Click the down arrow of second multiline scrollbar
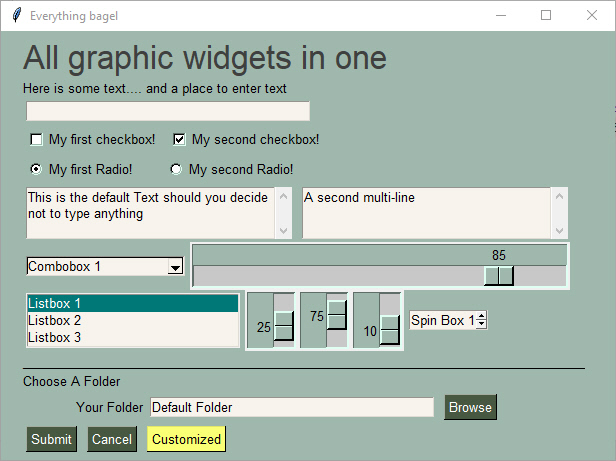The image size is (616, 461). [x=559, y=230]
